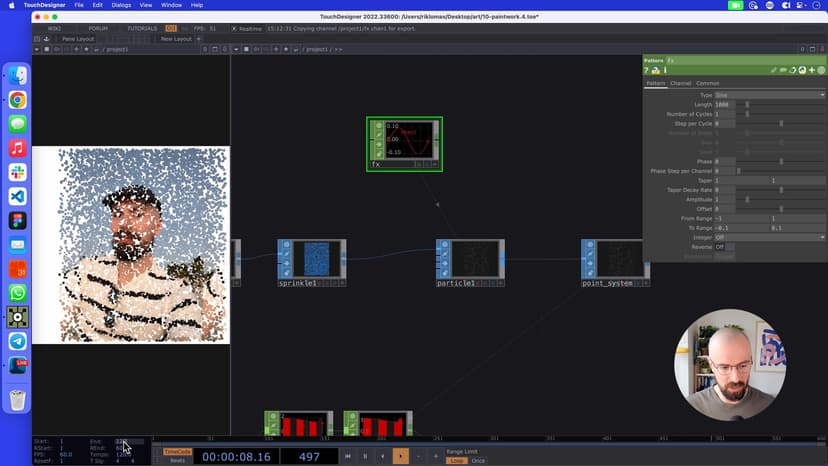Viewport: 828px width, 466px height.
Task: Open the Type dropdown set to Sine
Action: (769, 95)
